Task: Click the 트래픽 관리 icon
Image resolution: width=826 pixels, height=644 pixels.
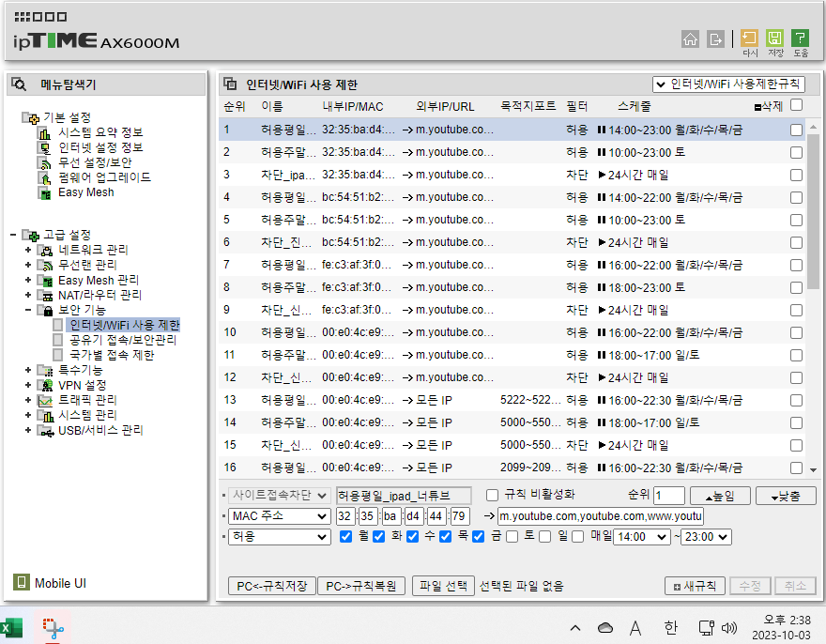Action: (45, 401)
